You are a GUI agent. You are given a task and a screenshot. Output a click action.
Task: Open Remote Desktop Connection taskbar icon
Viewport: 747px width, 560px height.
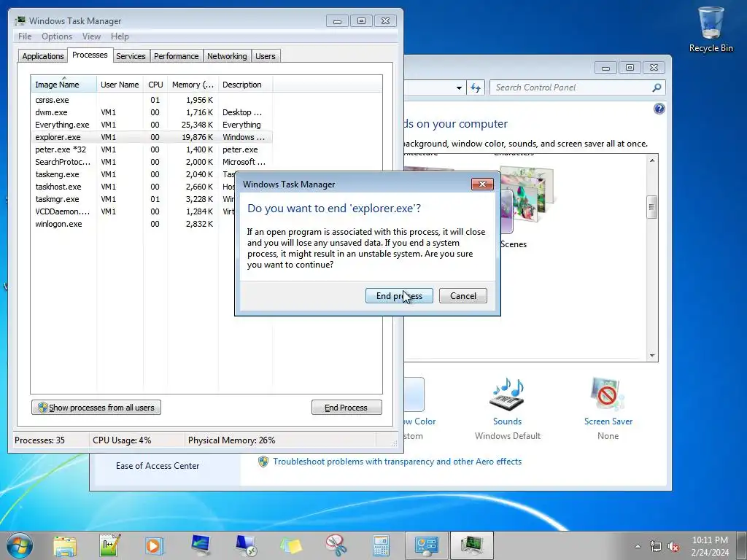point(246,545)
